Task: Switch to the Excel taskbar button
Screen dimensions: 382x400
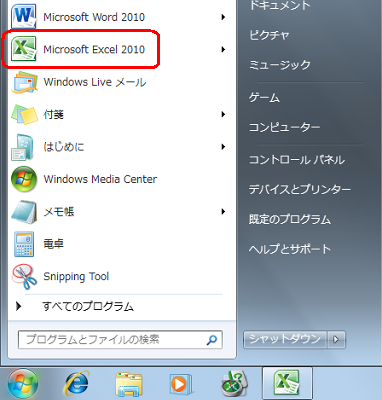Action: point(287,383)
